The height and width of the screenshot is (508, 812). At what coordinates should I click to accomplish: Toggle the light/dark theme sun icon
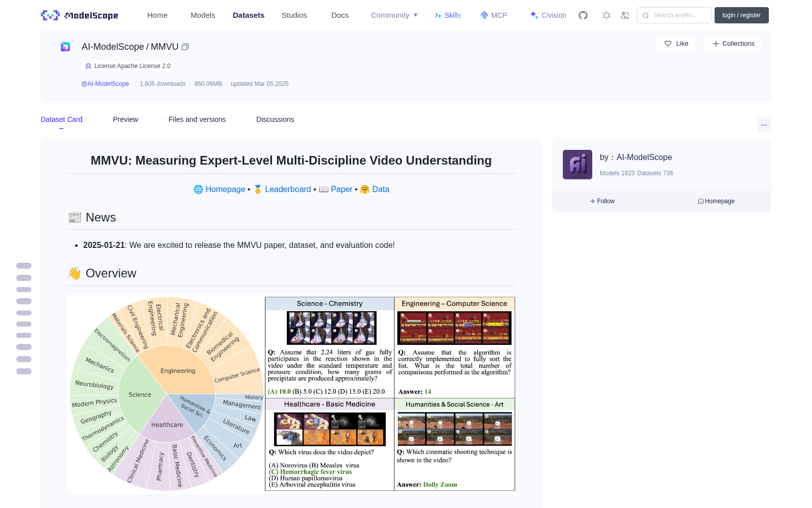click(606, 15)
